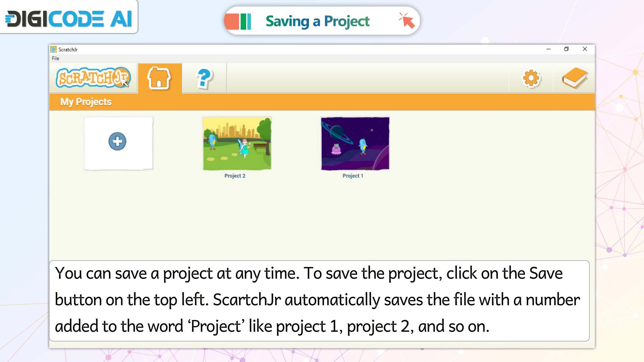Click the Project 1 label
Image resolution: width=644 pixels, height=362 pixels.
pos(353,176)
